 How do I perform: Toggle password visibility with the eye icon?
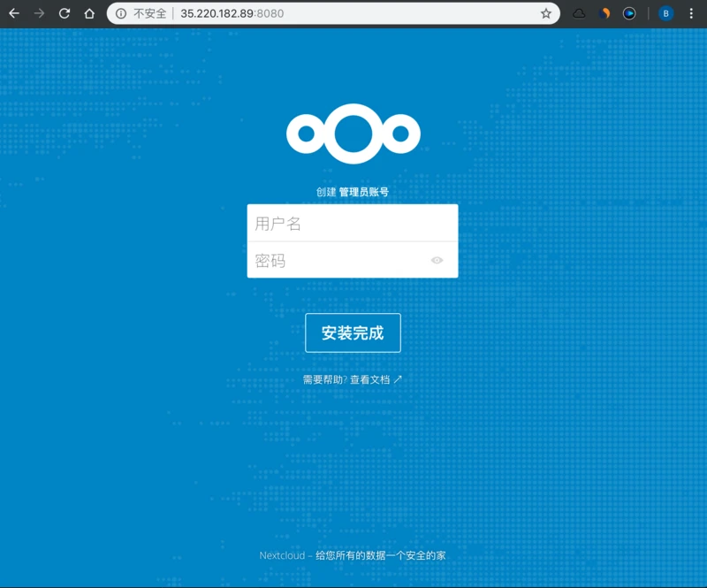click(x=437, y=261)
